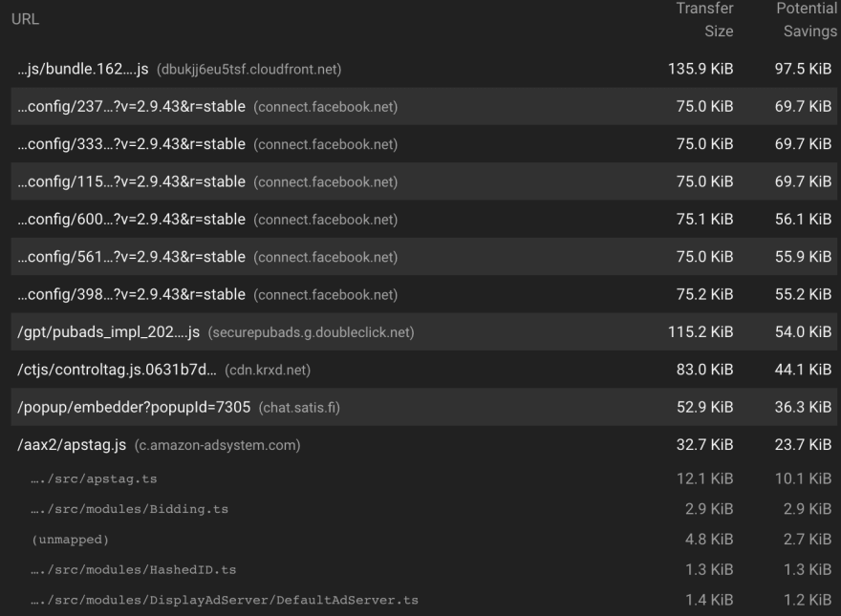This screenshot has height=616, width=841.
Task: Click the 36.3 KiB potential savings value
Action: click(x=803, y=407)
